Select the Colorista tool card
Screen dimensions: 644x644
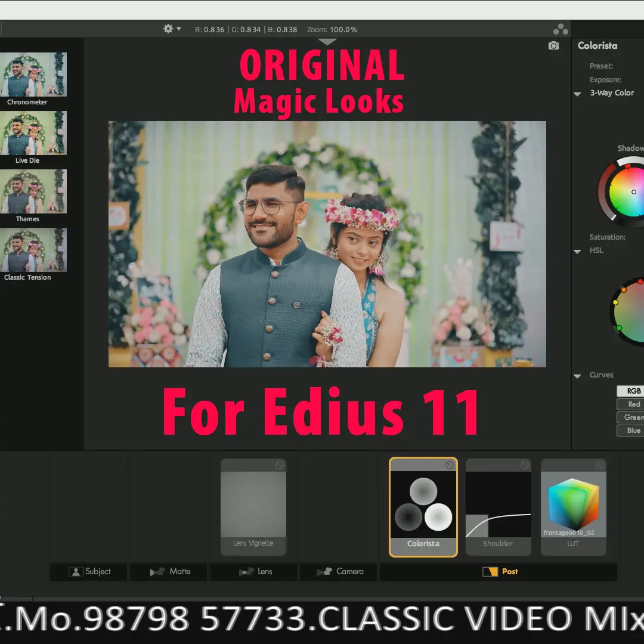pos(423,507)
